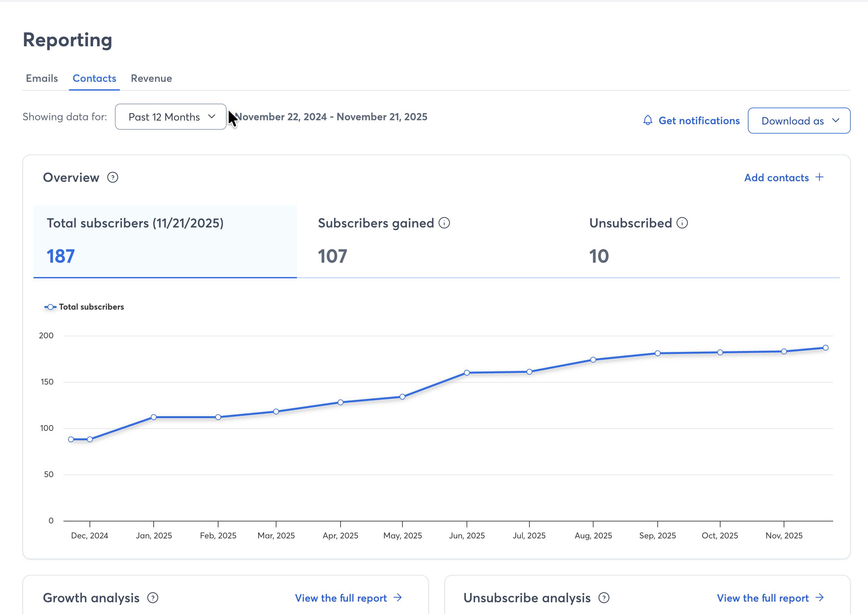
Task: Open the Past 12 Months date range dropdown
Action: [x=171, y=117]
